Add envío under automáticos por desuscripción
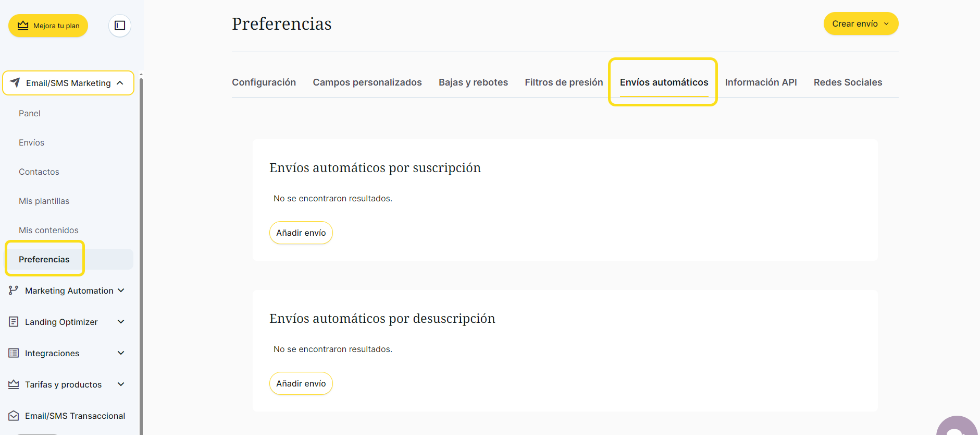Viewport: 980px width, 435px height. [301, 383]
